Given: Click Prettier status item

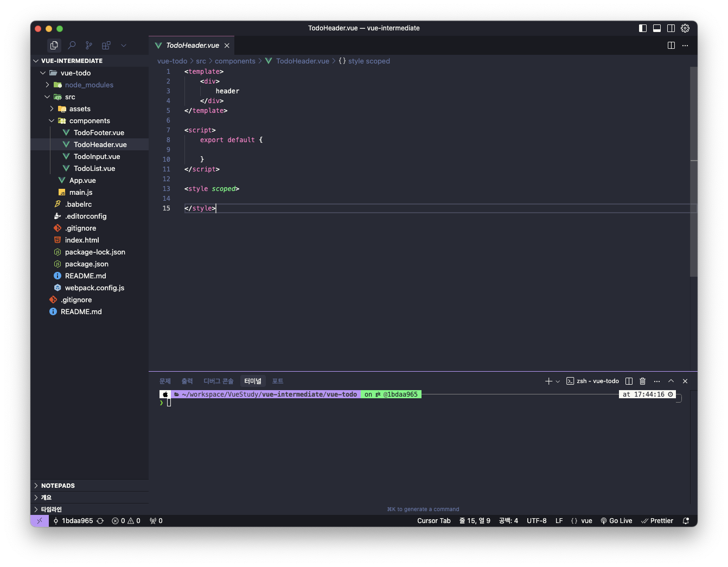Looking at the screenshot, I should coord(657,521).
